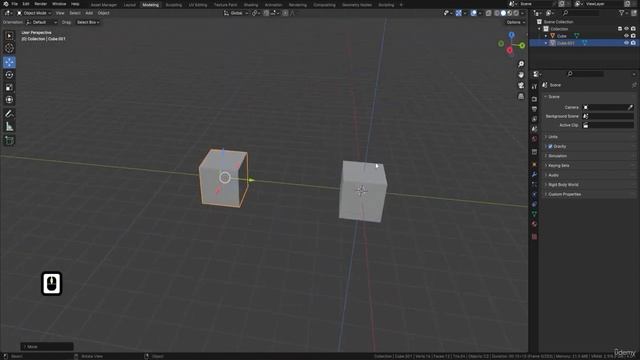Expand the Move operator panel
The height and width of the screenshot is (360, 640).
click(47, 347)
